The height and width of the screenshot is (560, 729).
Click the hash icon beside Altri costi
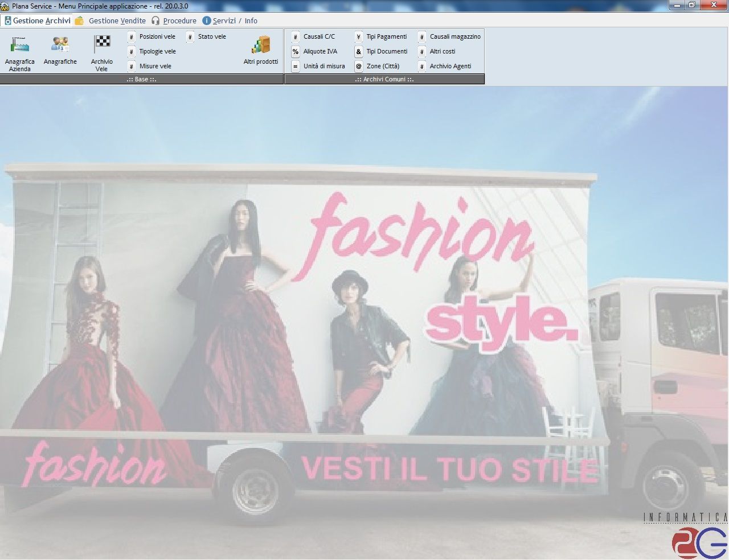[421, 51]
